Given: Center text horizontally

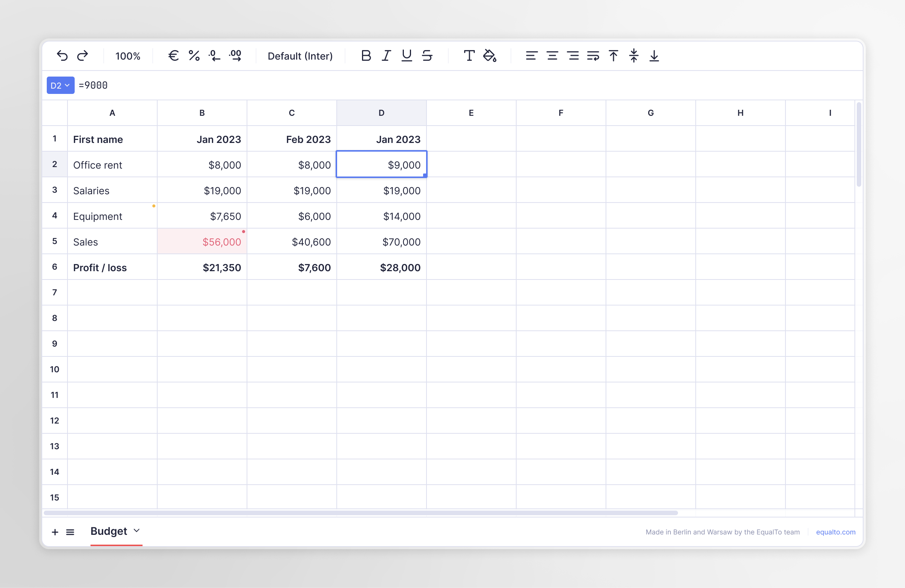Looking at the screenshot, I should tap(552, 56).
